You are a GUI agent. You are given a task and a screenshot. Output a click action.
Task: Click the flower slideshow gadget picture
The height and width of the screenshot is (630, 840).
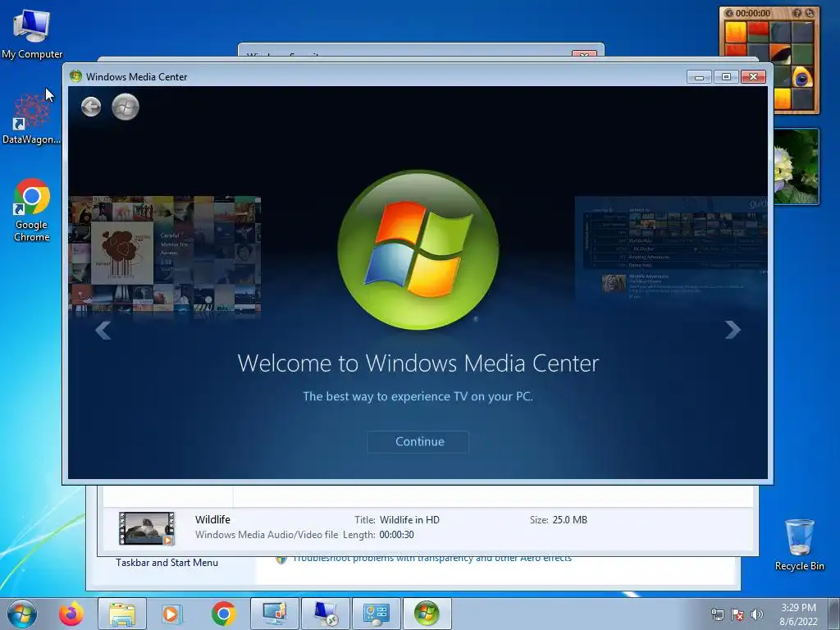click(x=797, y=167)
